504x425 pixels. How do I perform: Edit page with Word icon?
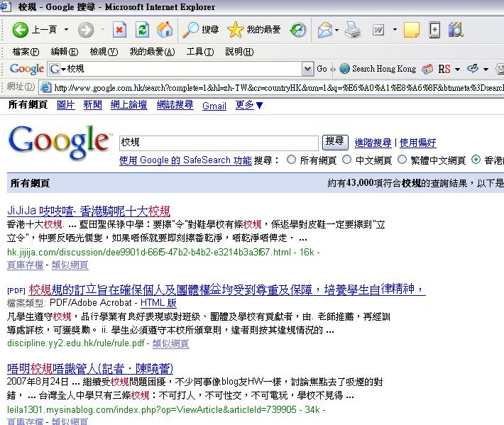pyautogui.click(x=378, y=30)
